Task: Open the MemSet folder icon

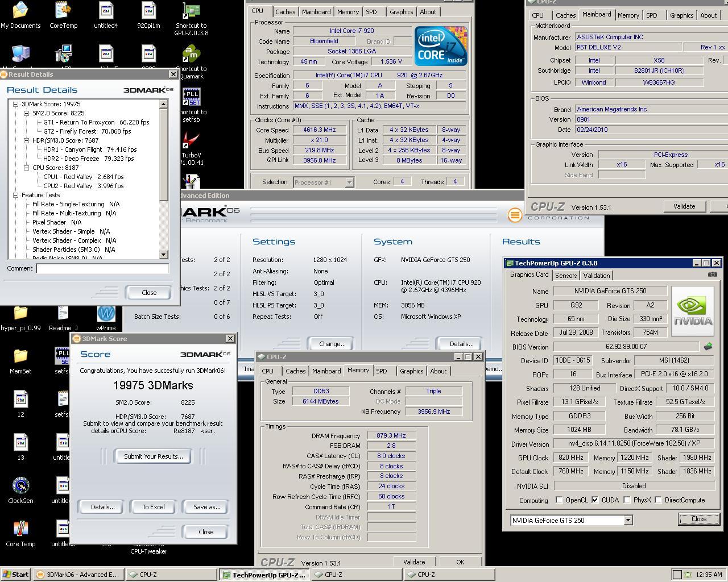Action: (x=20, y=361)
